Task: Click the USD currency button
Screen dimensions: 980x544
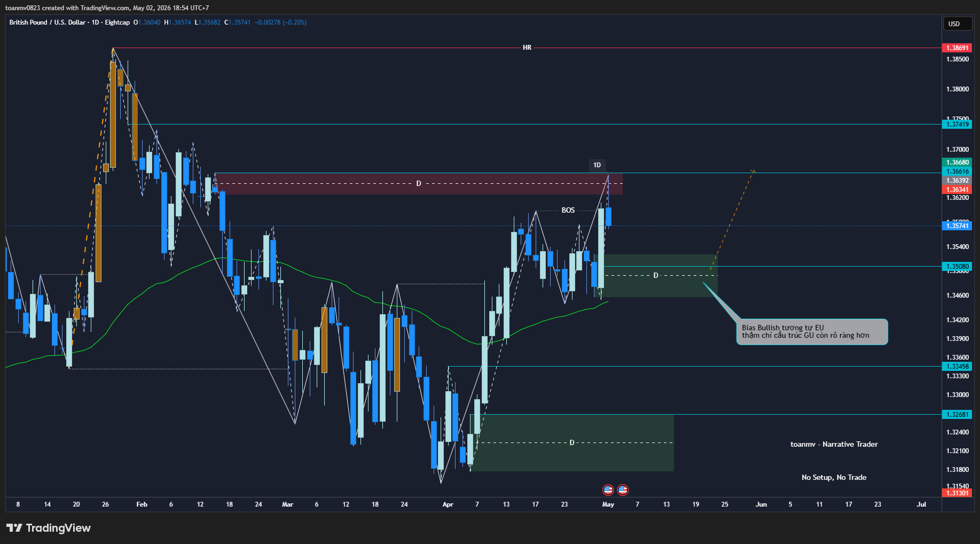Action: pos(957,24)
